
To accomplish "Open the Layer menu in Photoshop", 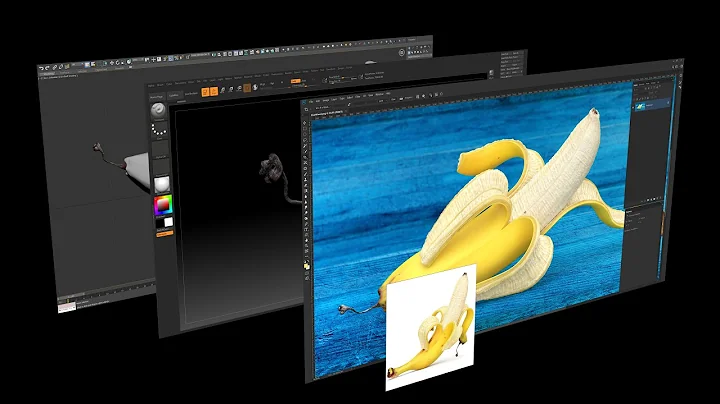I will click(334, 100).
